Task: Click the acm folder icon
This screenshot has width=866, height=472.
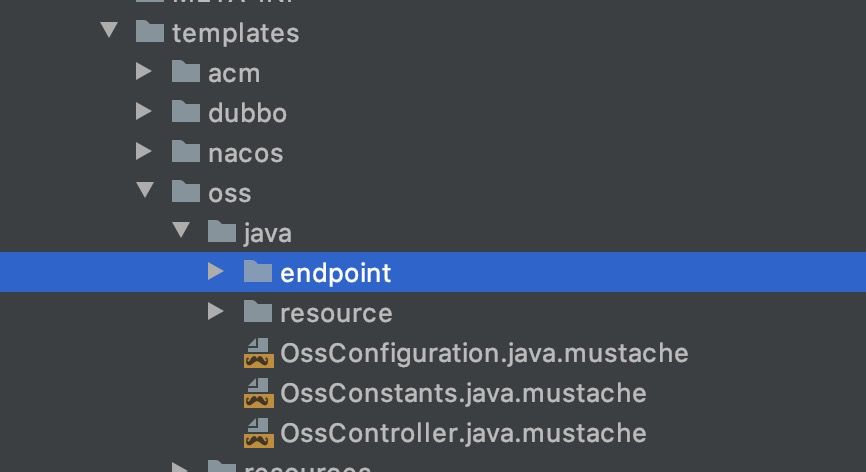Action: coord(185,72)
